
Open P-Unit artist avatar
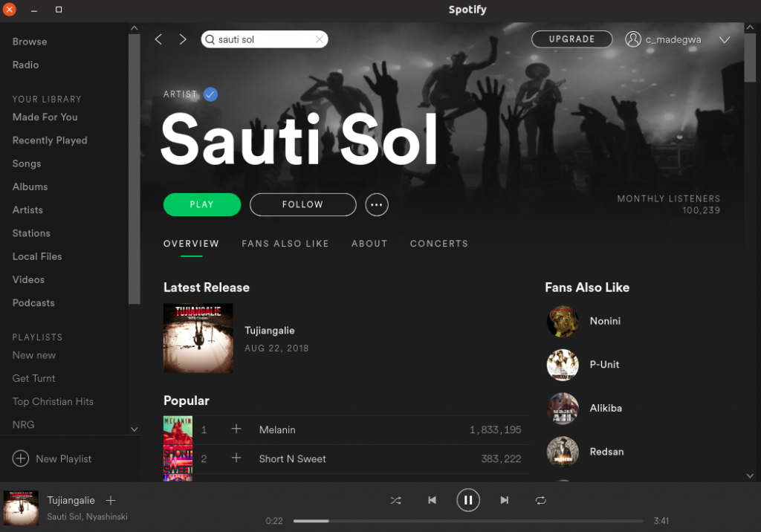pyautogui.click(x=563, y=365)
